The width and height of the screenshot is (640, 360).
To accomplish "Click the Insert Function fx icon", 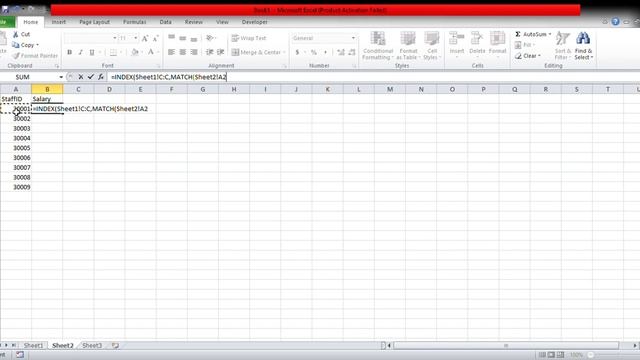I will [100, 77].
